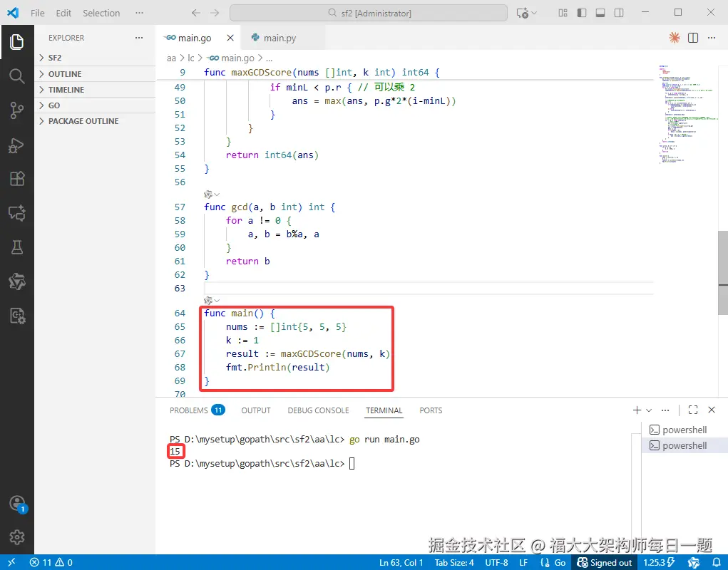
Task: Click the lc breadcrumb segment
Action: [191, 58]
